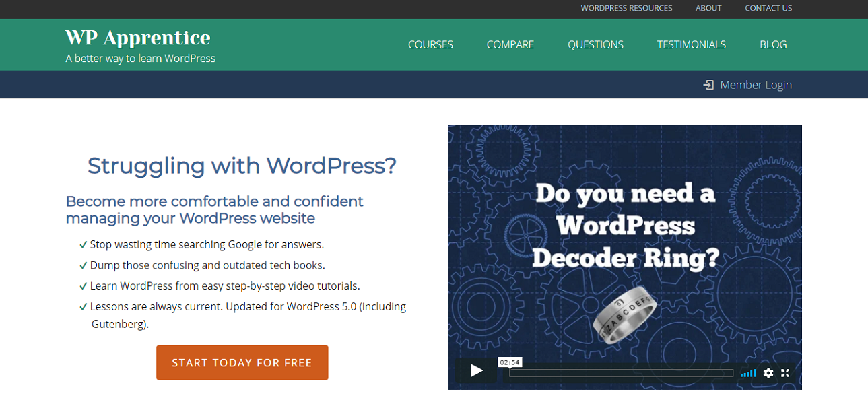The image size is (868, 404).
Task: Click 'Stop wasting time searching Google' text
Action: (207, 244)
